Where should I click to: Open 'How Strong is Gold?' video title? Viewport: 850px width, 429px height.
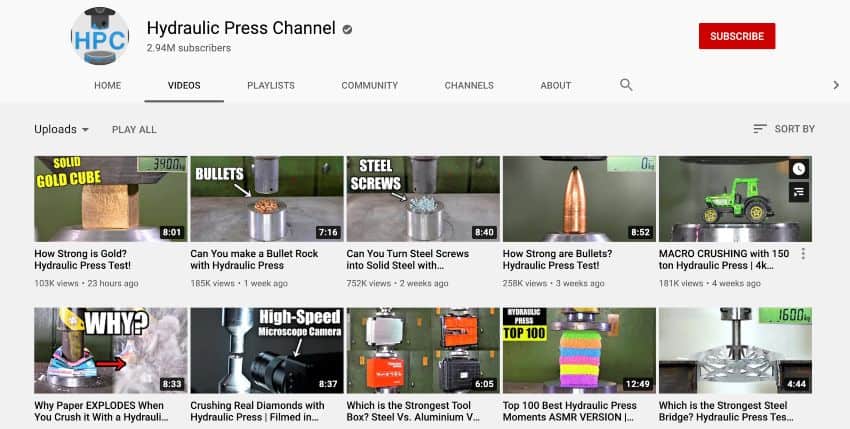pos(82,259)
